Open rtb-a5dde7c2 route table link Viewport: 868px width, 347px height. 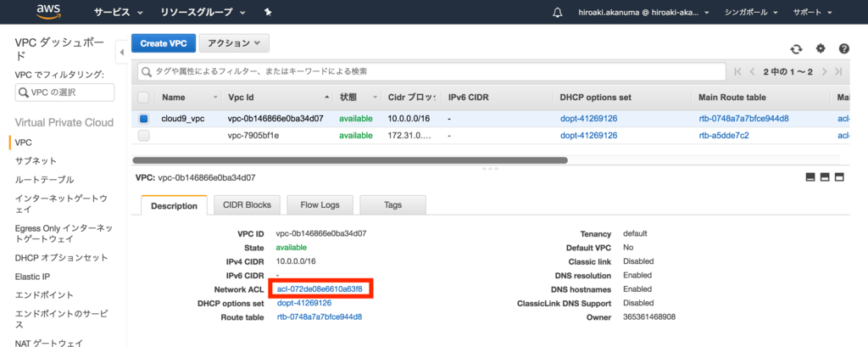tap(724, 135)
